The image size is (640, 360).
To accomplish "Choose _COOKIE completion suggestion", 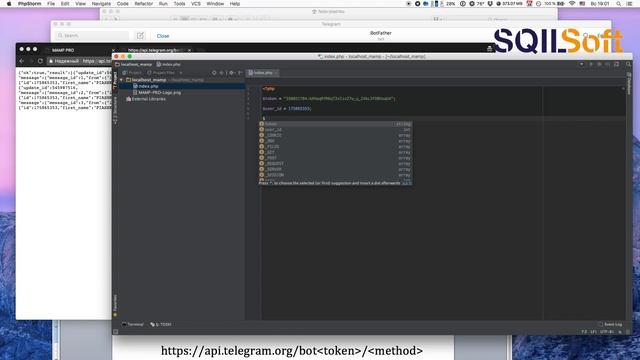I will pos(335,136).
